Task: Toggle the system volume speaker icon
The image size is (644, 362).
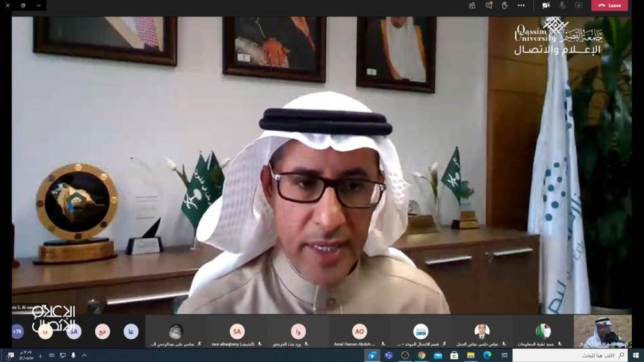Action: 52,355
